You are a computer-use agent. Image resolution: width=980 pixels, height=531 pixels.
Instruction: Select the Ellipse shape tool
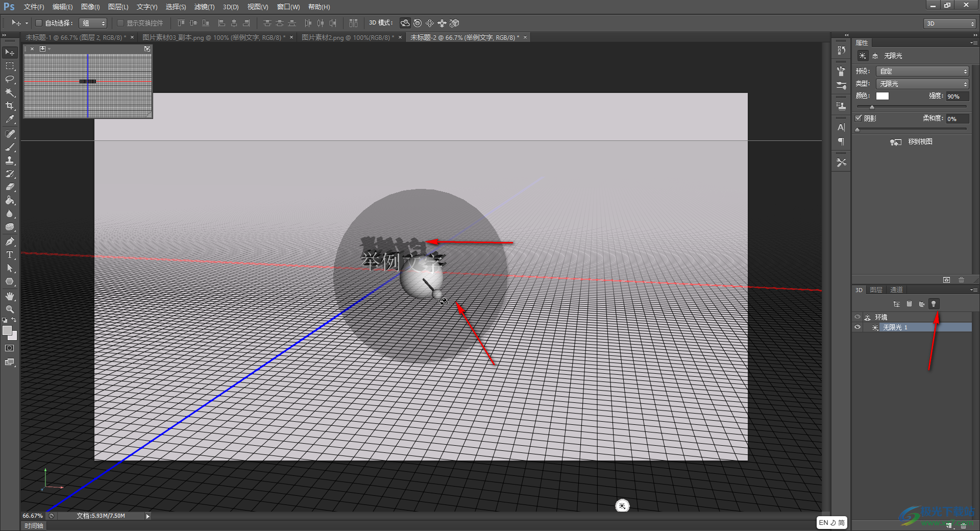point(10,281)
